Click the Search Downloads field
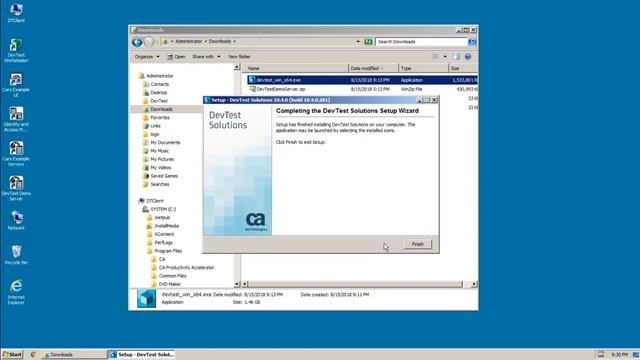Viewport: 640px width, 360px height. (421, 42)
